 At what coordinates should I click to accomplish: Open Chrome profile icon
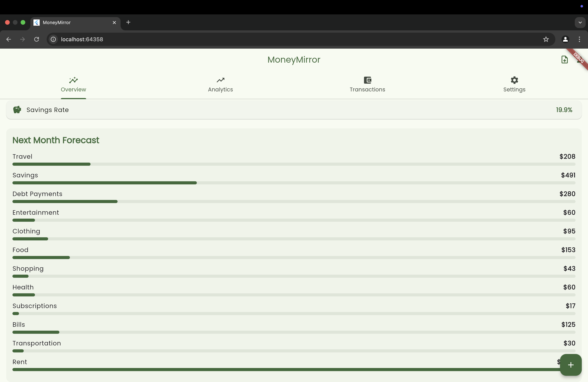coord(565,39)
